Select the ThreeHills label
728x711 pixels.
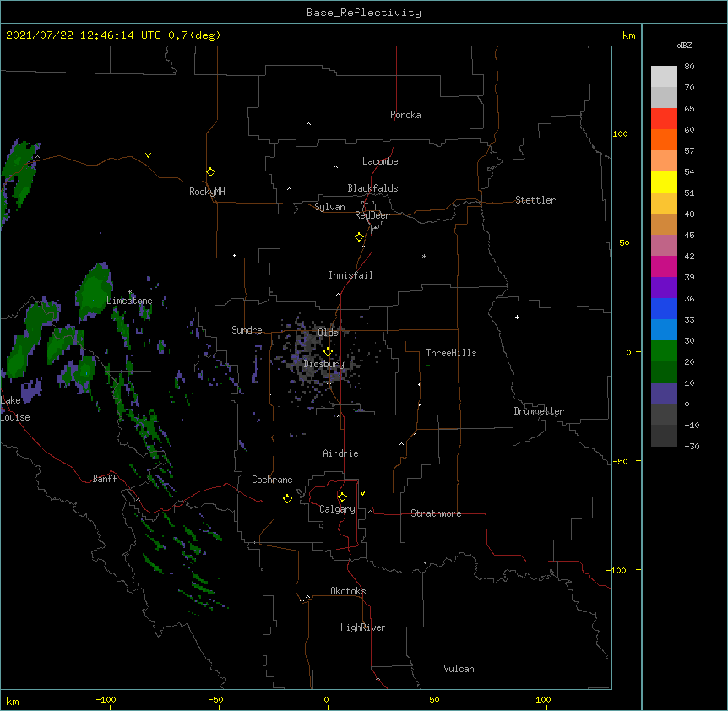point(451,353)
